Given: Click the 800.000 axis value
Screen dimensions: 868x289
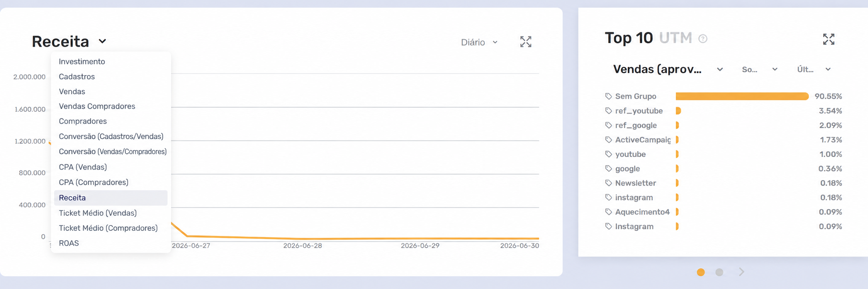Looking at the screenshot, I should pos(32,173).
